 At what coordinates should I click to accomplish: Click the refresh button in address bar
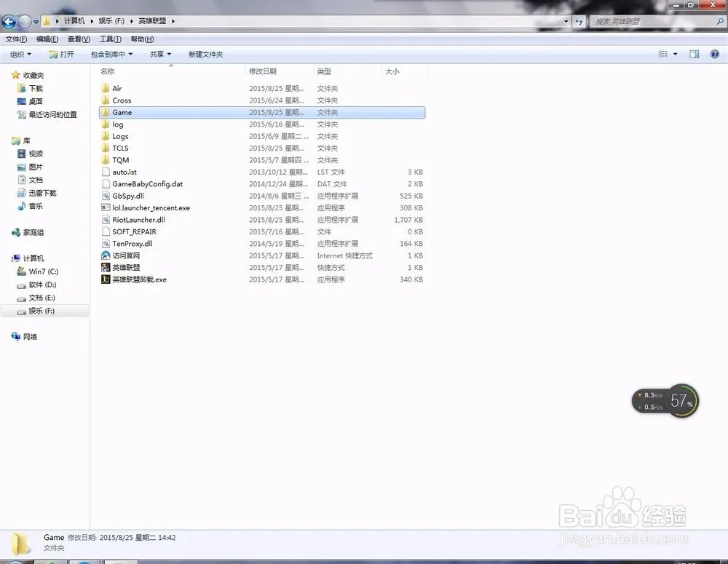coord(579,21)
